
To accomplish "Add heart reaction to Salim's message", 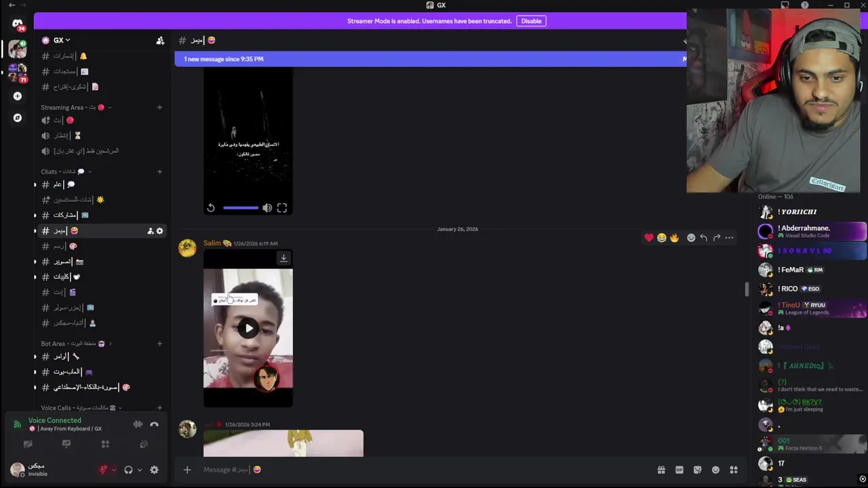I will (x=649, y=237).
